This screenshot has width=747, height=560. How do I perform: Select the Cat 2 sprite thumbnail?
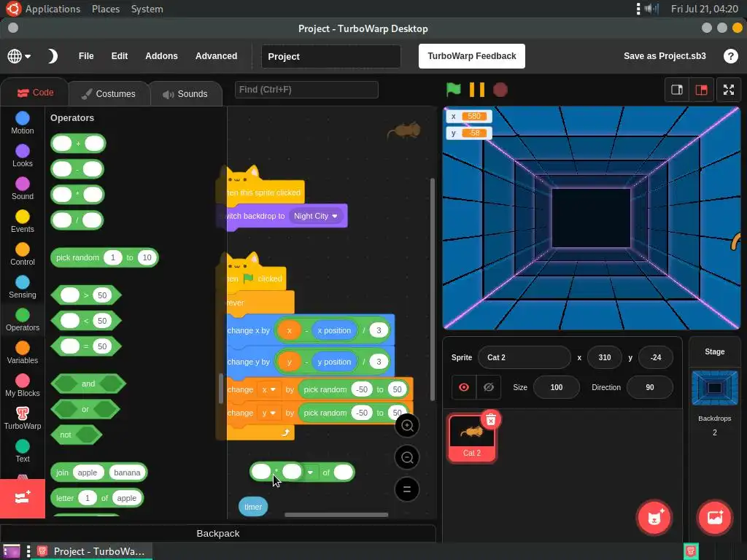click(472, 438)
